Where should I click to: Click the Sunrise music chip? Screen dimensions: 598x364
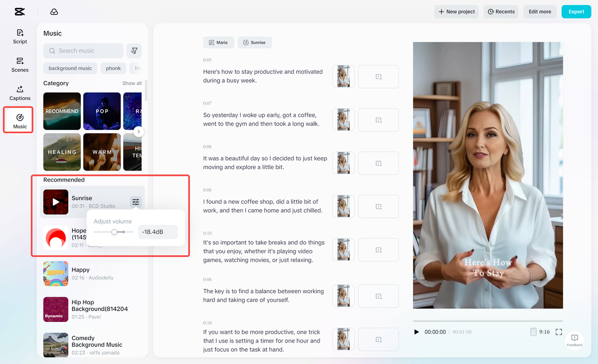[x=255, y=43]
